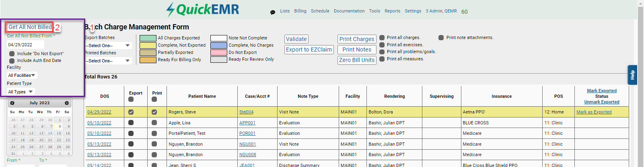Click Mark as Exported for Rogers row

(594, 112)
